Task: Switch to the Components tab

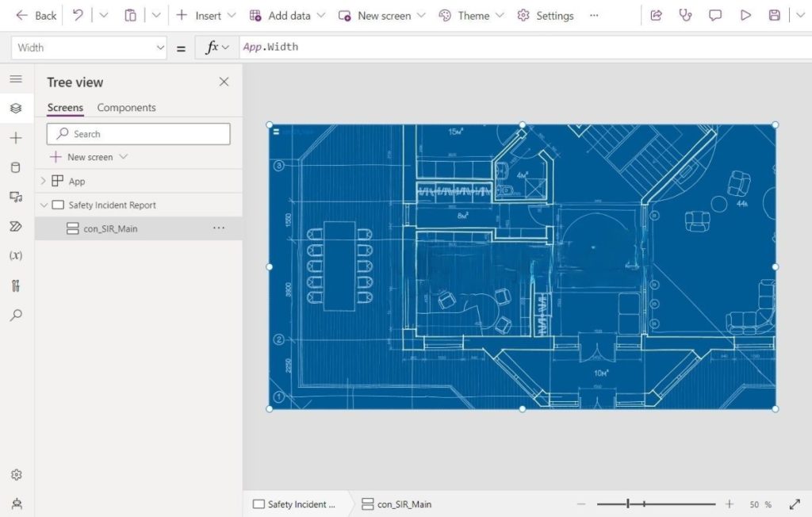Action: pos(126,107)
